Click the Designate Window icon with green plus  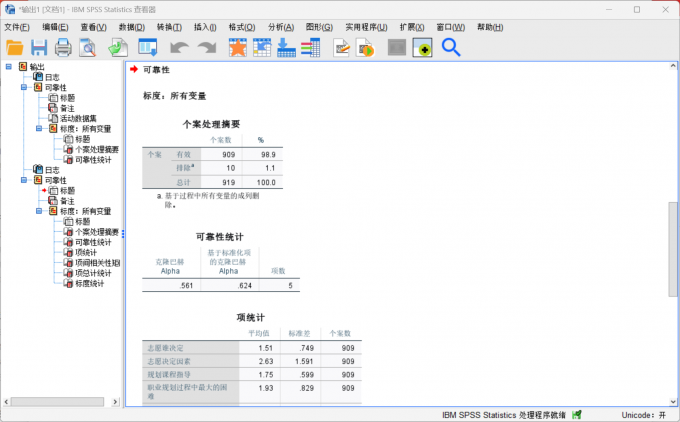point(422,47)
